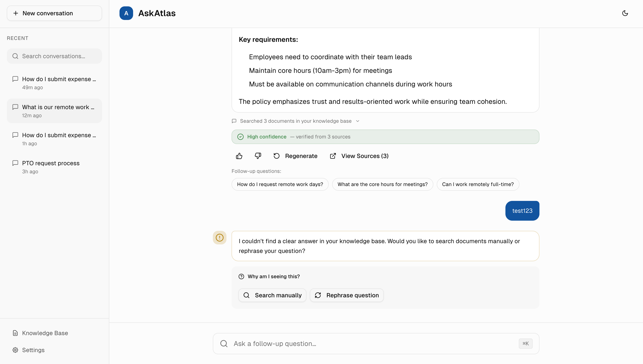Toggle dark mode with the moon icon
Viewport: 643px width, 364px height.
pos(625,13)
